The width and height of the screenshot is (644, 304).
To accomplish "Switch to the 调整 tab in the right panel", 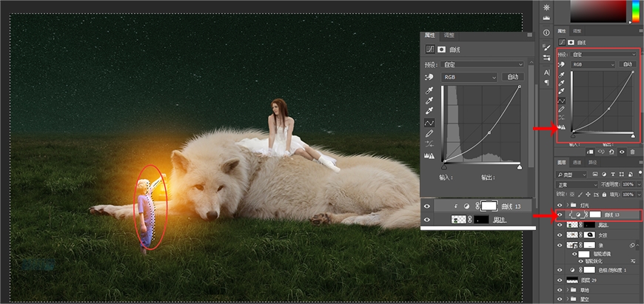I will (x=577, y=31).
